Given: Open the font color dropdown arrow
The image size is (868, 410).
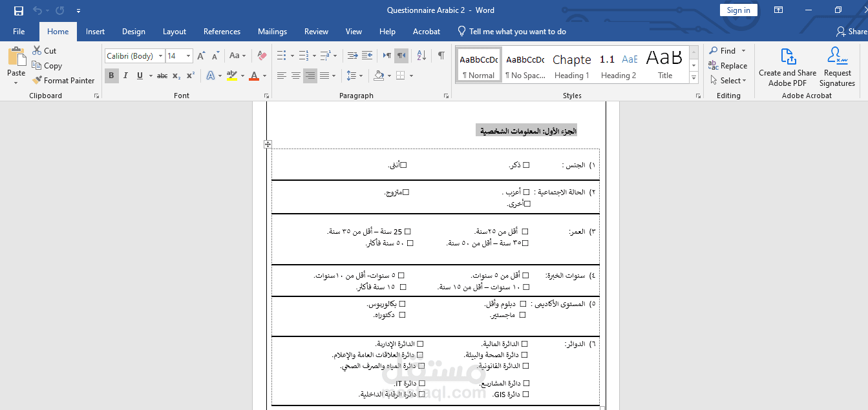Looking at the screenshot, I should pos(265,76).
